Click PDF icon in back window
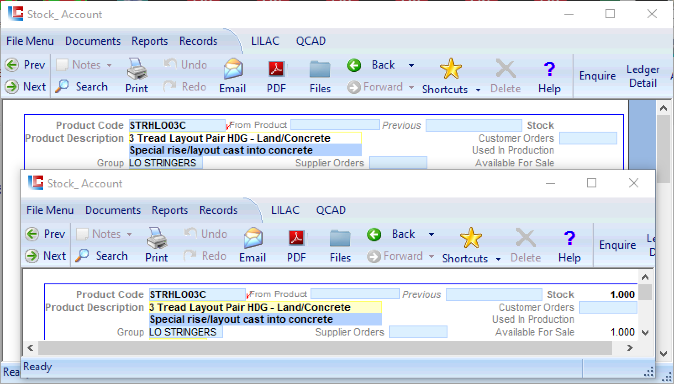 [276, 68]
